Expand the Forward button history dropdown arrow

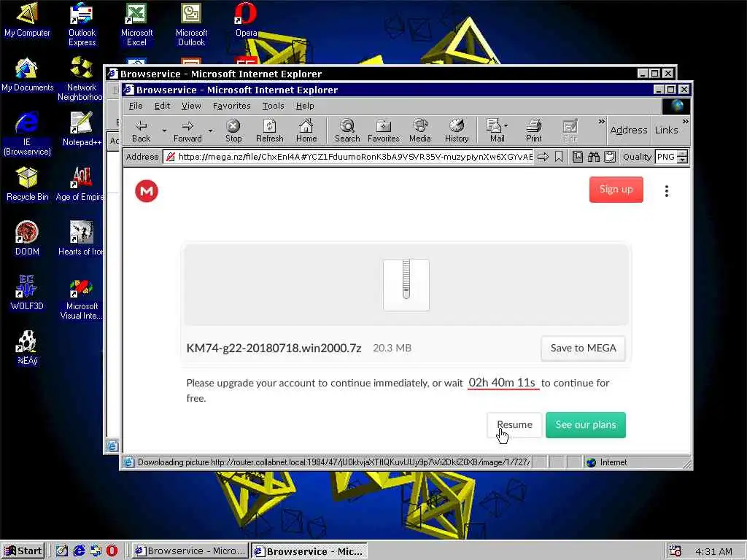210,131
